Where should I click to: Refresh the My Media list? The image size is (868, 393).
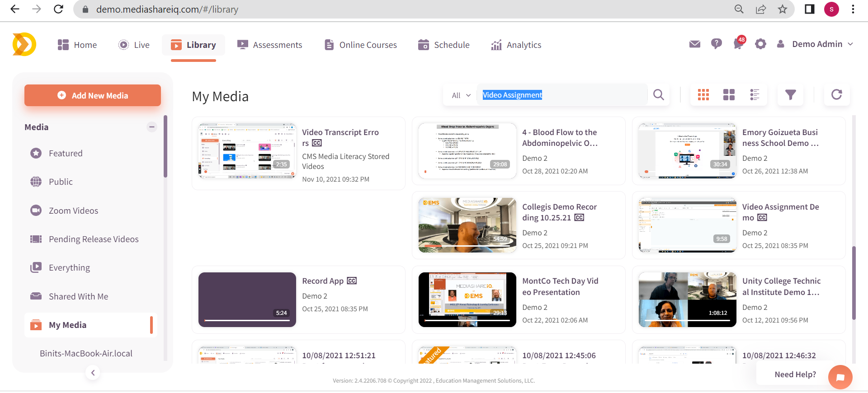836,95
